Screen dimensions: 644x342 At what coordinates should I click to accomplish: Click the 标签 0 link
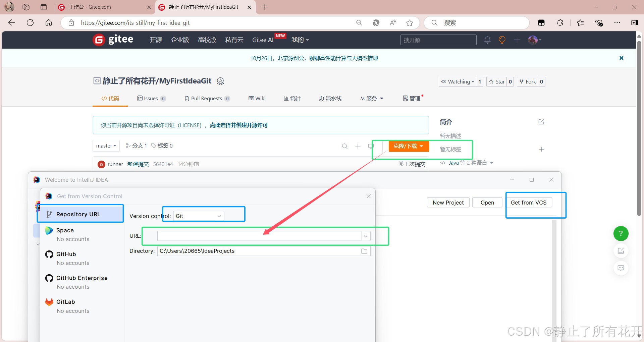click(x=162, y=146)
